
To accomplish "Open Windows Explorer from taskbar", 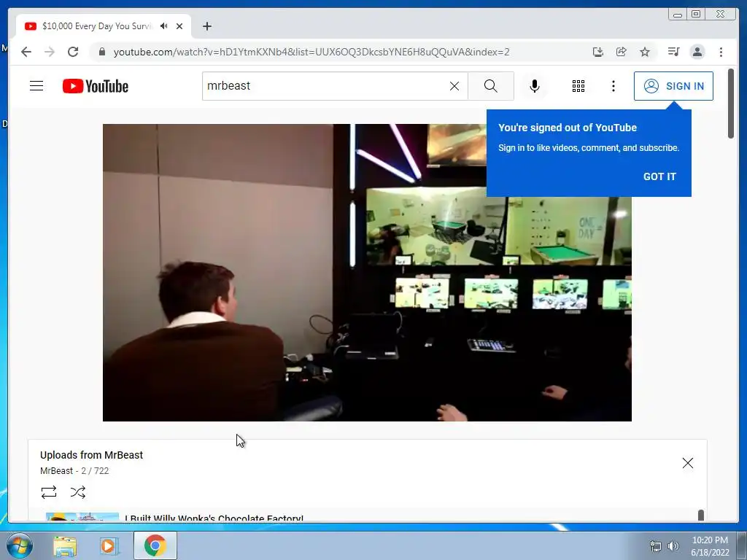I will tap(65, 545).
